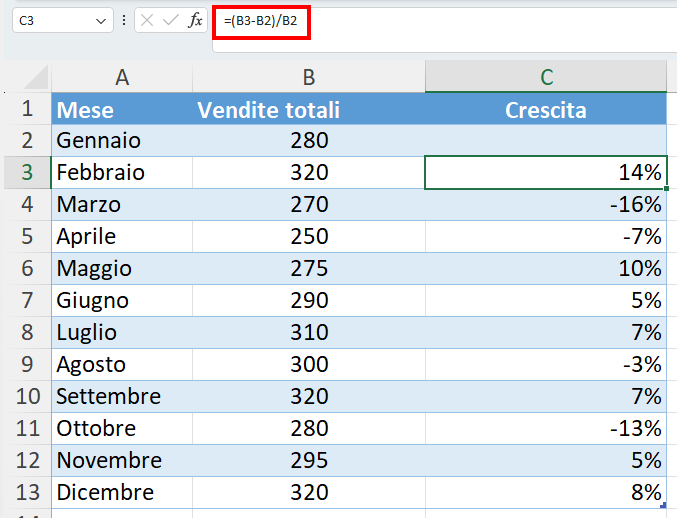Open the Name Box dropdown arrow
Screen dimensions: 677x518
pos(101,21)
